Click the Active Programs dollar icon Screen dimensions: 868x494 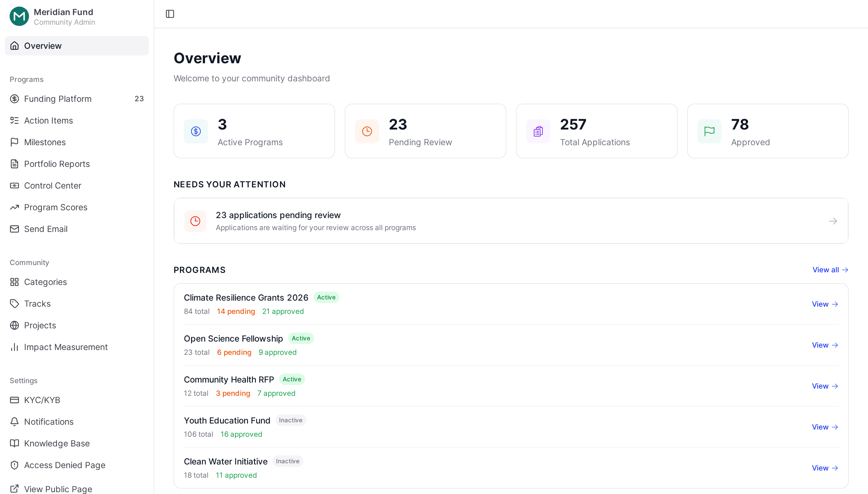point(196,131)
